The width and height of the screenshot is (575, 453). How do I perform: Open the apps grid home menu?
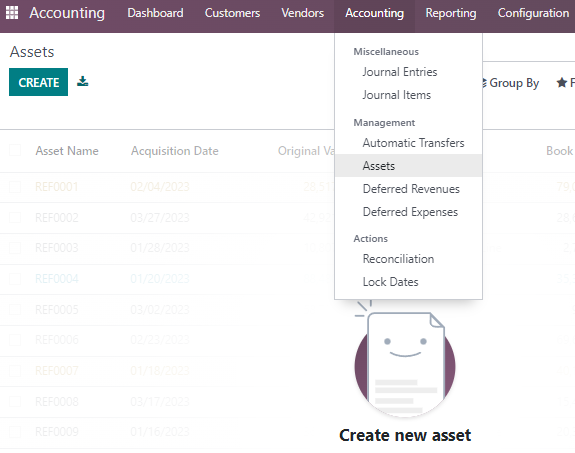[x=12, y=13]
